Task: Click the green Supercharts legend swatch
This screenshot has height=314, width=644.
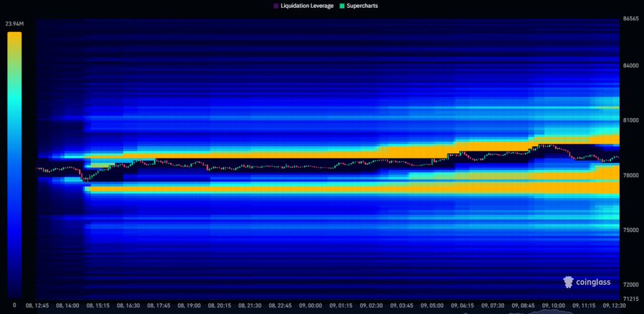Action: point(342,6)
